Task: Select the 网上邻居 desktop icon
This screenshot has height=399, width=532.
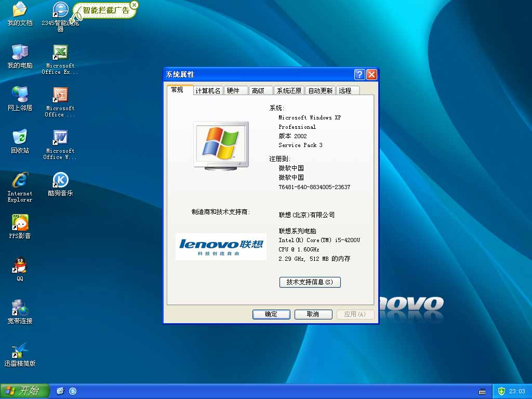Action: point(20,99)
